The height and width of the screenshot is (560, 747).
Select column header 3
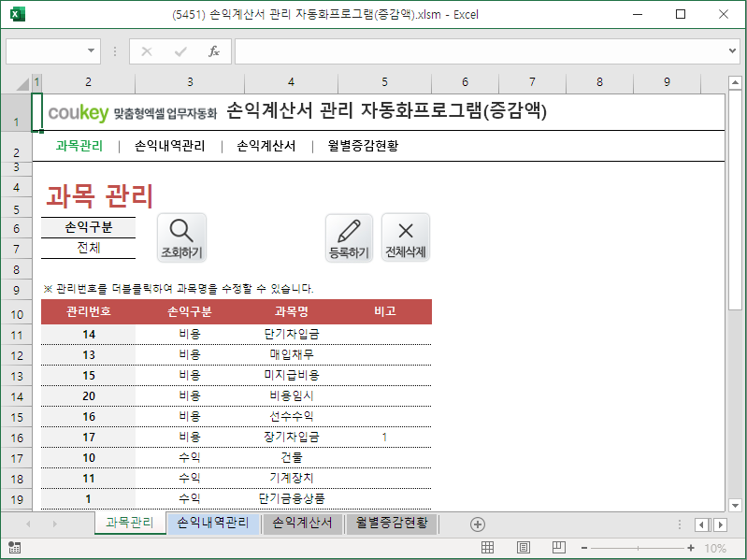coord(190,82)
